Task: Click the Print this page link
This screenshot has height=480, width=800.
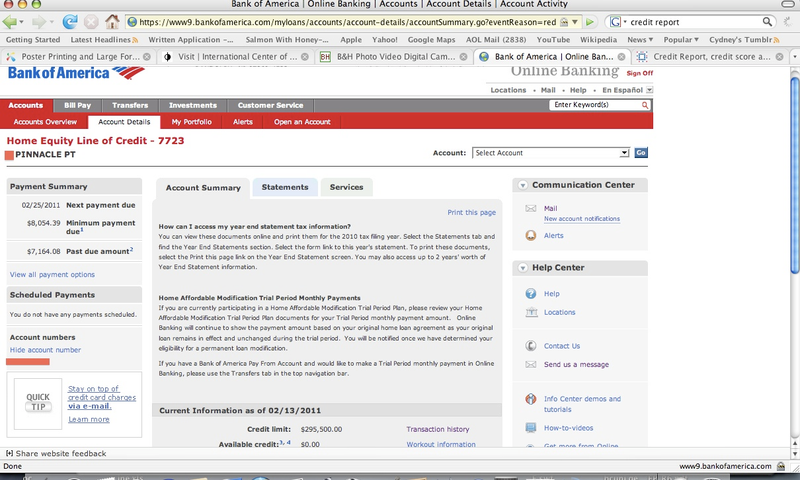Action: (x=471, y=212)
